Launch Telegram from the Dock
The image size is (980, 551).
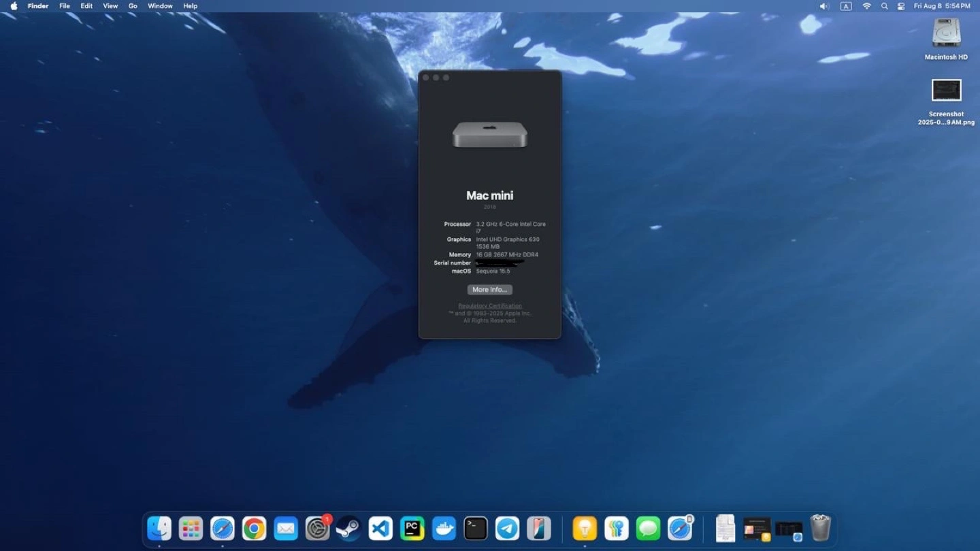point(507,529)
